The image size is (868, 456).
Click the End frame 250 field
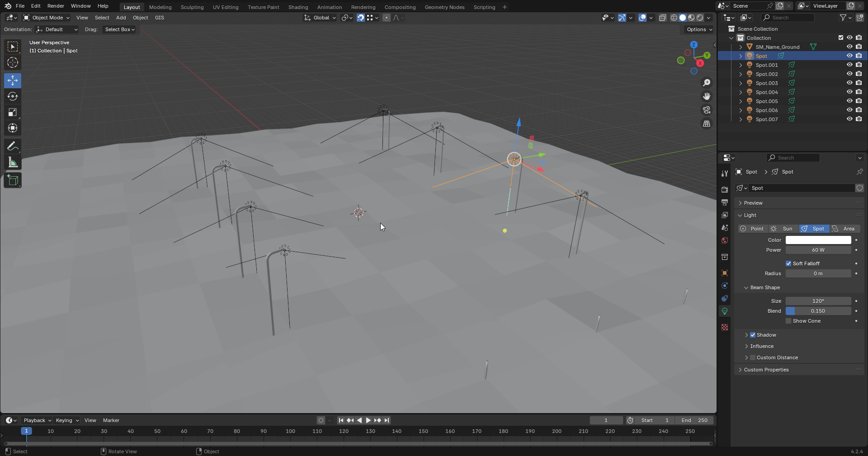[694, 420]
